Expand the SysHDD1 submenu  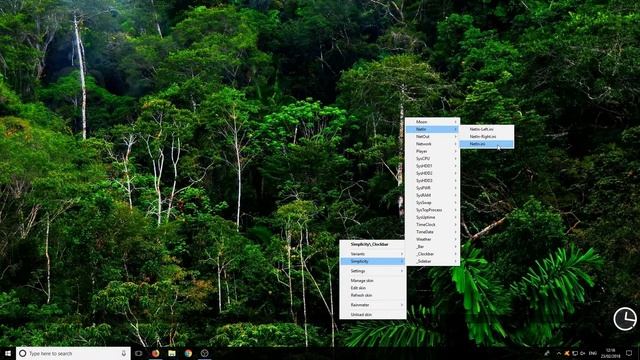pyautogui.click(x=432, y=166)
